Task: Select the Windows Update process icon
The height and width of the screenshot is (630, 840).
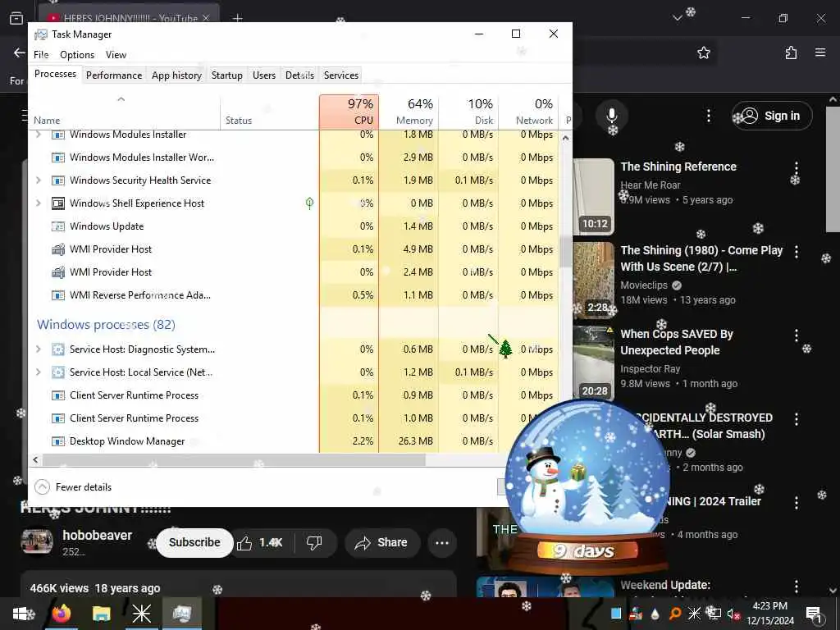Action: coord(58,226)
